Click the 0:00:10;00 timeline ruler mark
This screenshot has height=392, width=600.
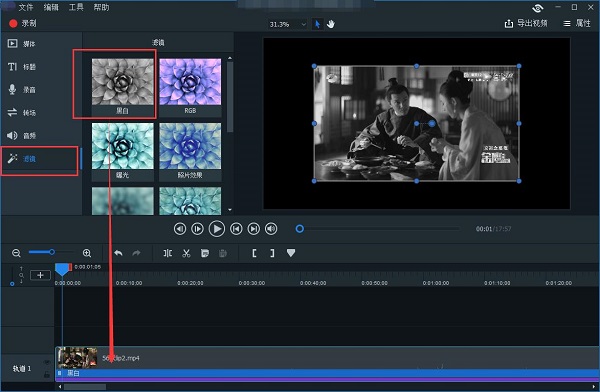(129, 283)
